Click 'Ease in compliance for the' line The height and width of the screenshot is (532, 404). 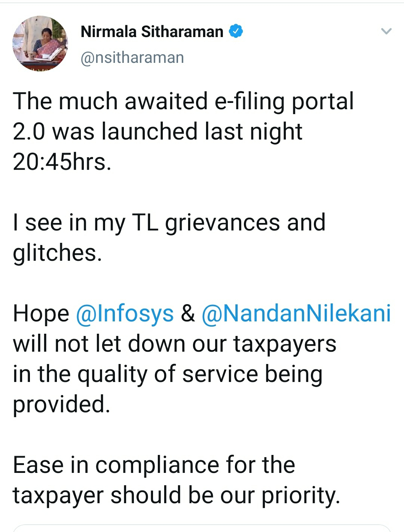(154, 465)
